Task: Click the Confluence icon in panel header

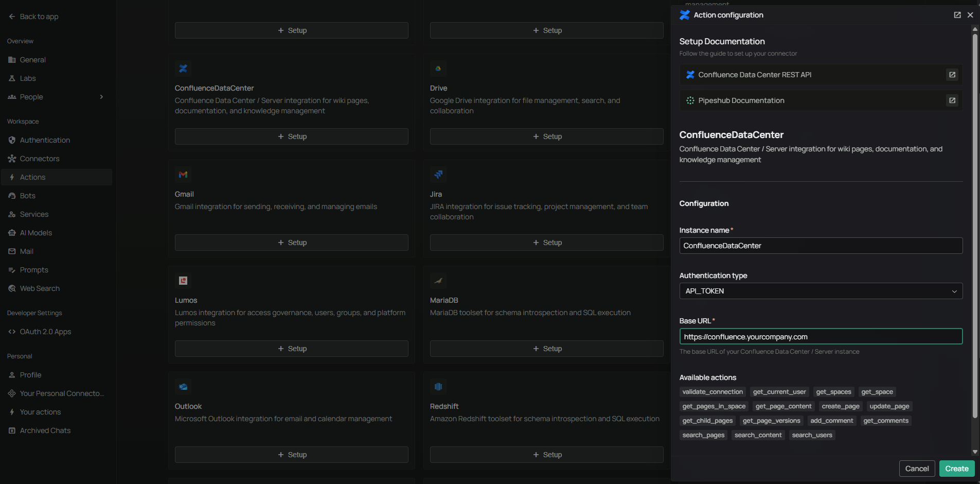Action: pyautogui.click(x=685, y=15)
